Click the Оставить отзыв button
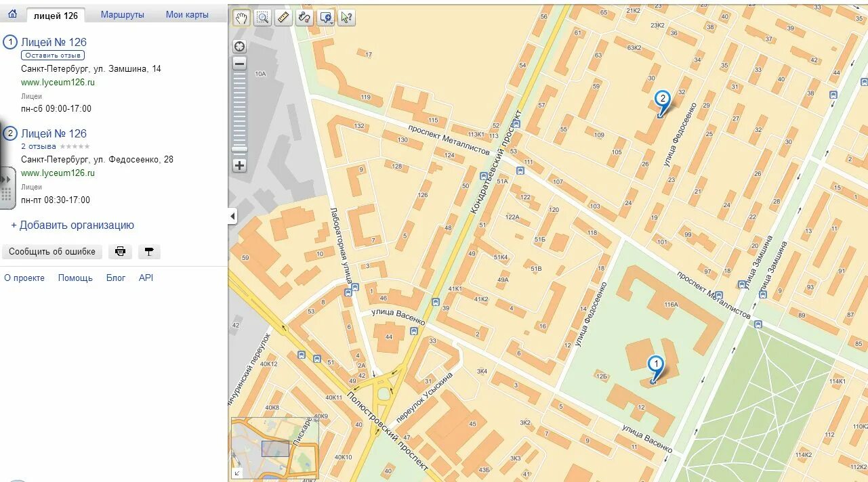This screenshot has height=482, width=868. point(53,56)
